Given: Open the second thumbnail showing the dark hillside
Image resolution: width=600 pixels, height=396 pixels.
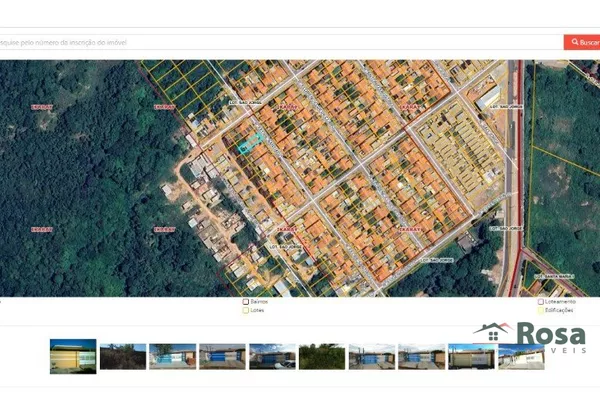Looking at the screenshot, I should [123, 357].
